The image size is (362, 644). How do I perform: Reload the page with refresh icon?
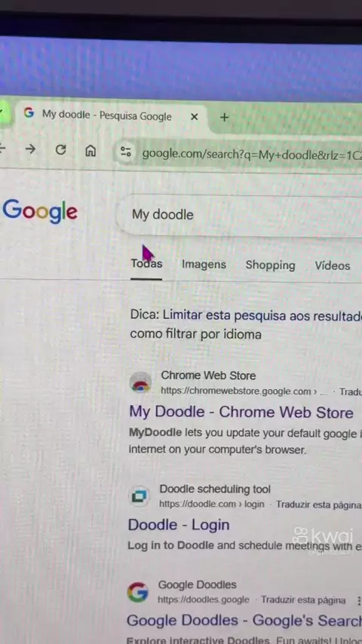61,150
